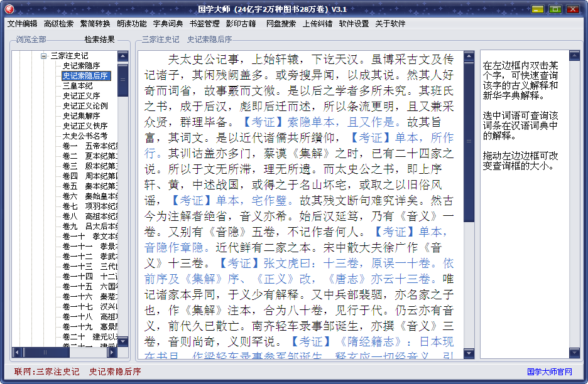
Task: Select the 卷二十 chapter row
Action: pos(90,337)
